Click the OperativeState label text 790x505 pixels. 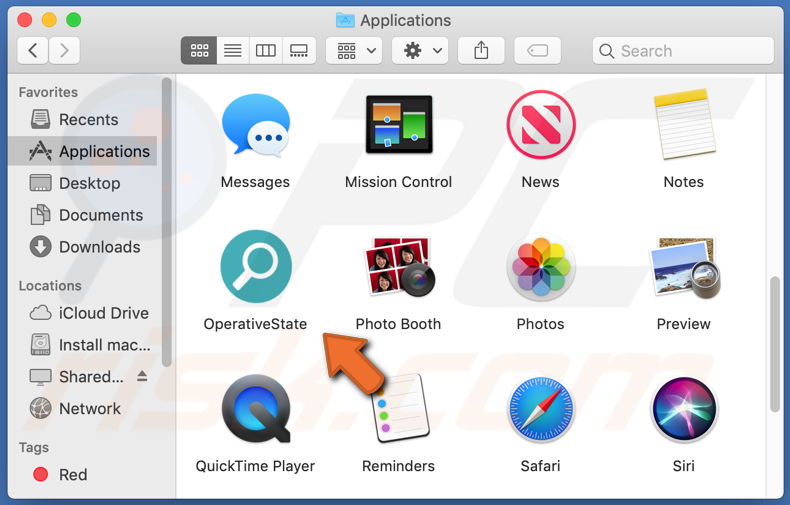coord(255,324)
